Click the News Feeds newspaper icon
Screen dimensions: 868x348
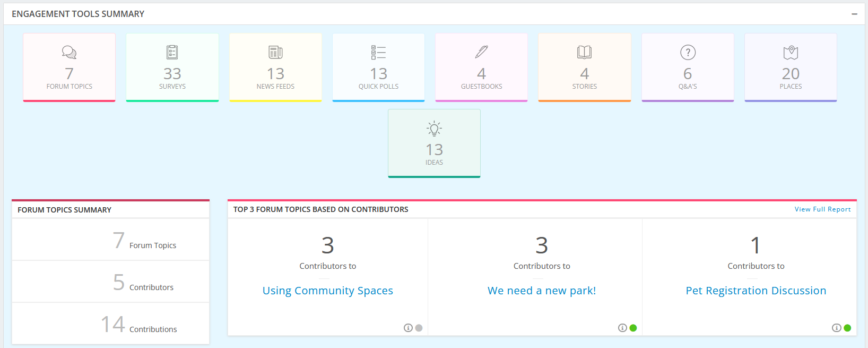point(275,52)
